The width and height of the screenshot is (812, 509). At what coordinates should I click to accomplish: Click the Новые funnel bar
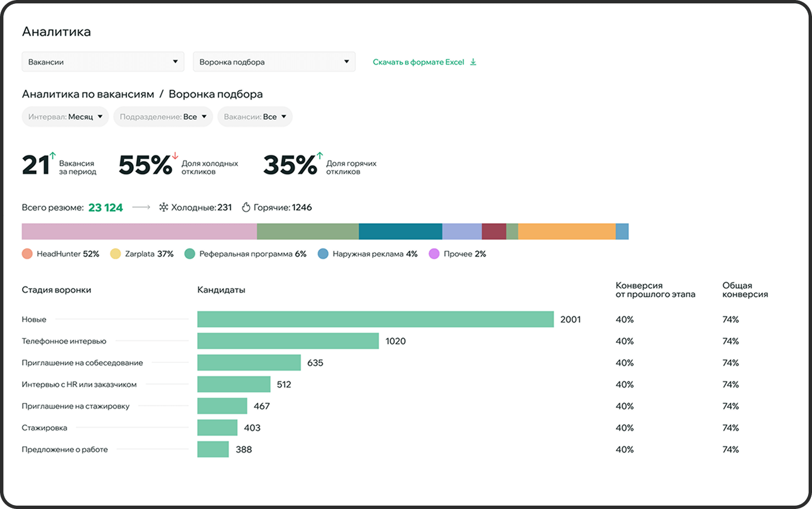coord(375,319)
